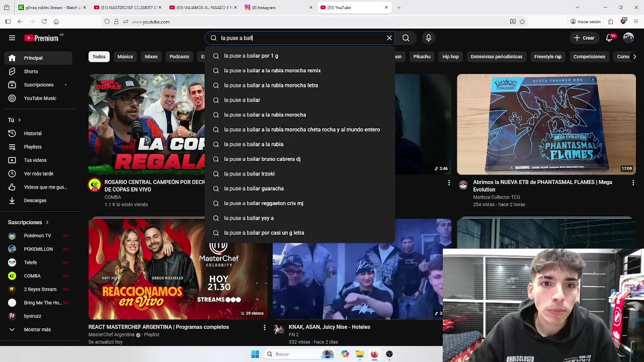Open MasterChef Celebrity playlist thumbnail
This screenshot has height=362, width=644.
[178, 268]
